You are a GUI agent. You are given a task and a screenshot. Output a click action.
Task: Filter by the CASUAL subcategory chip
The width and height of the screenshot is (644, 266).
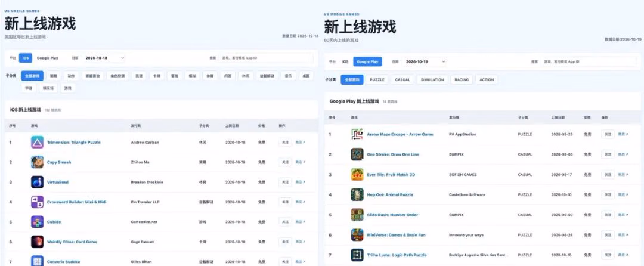pyautogui.click(x=402, y=80)
